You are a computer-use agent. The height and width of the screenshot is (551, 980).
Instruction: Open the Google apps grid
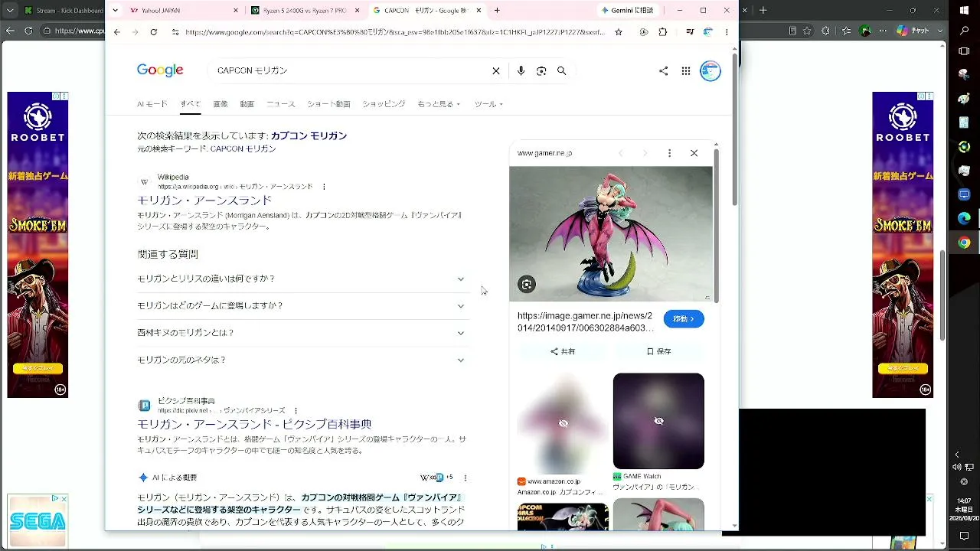click(x=686, y=71)
